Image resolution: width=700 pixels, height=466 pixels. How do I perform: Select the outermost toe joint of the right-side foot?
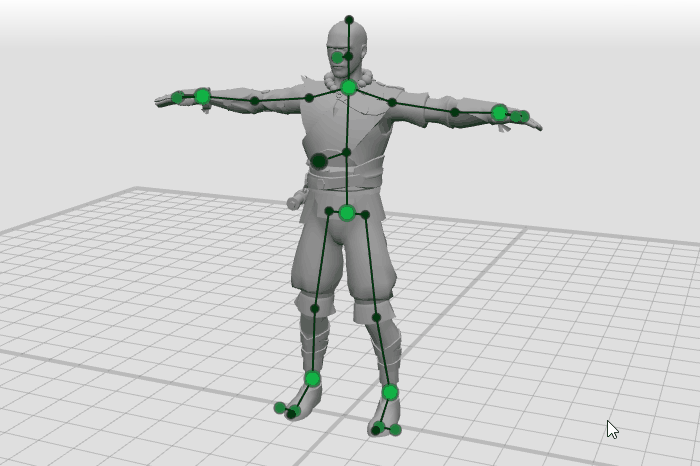coord(396,430)
